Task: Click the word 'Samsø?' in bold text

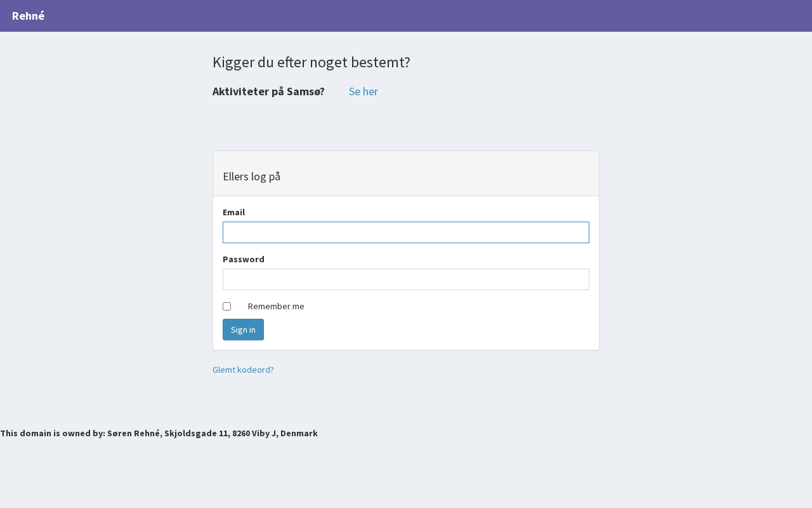Action: (306, 91)
